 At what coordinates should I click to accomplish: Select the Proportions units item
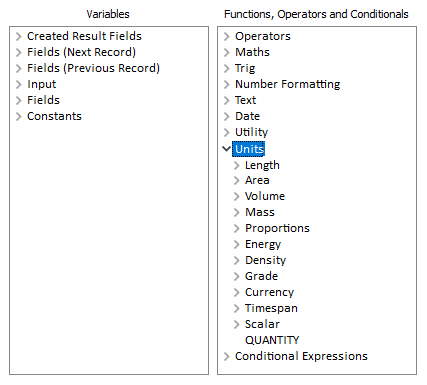pyautogui.click(x=277, y=228)
